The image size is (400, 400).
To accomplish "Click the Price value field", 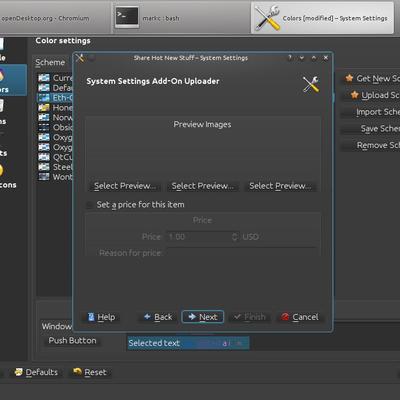I will [199, 237].
